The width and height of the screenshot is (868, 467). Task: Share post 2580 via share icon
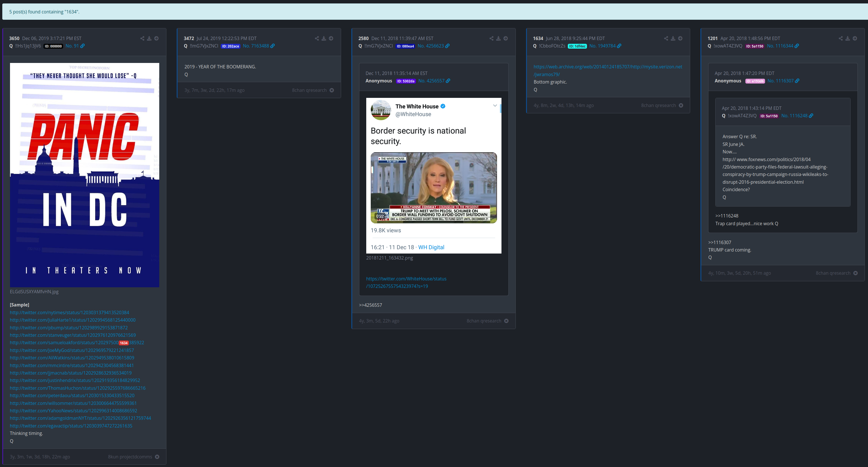[x=491, y=38]
